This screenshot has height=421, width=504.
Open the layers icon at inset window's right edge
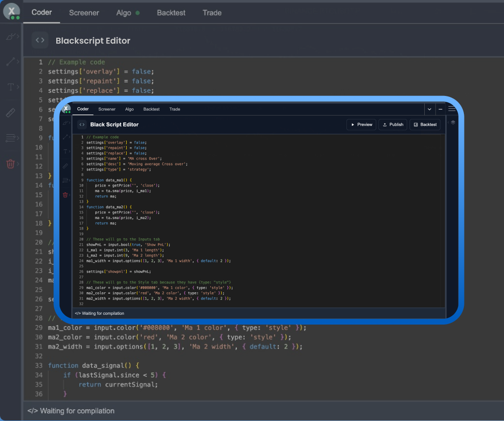[x=453, y=122]
